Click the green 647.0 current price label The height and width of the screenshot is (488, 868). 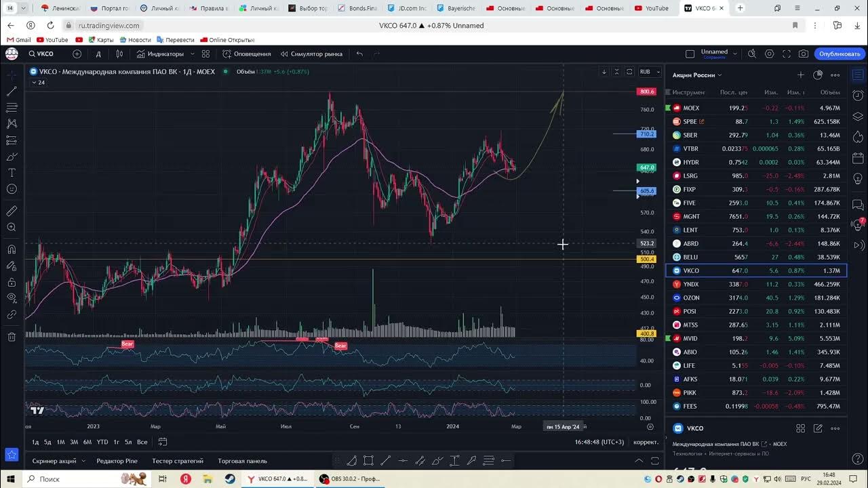[646, 167]
